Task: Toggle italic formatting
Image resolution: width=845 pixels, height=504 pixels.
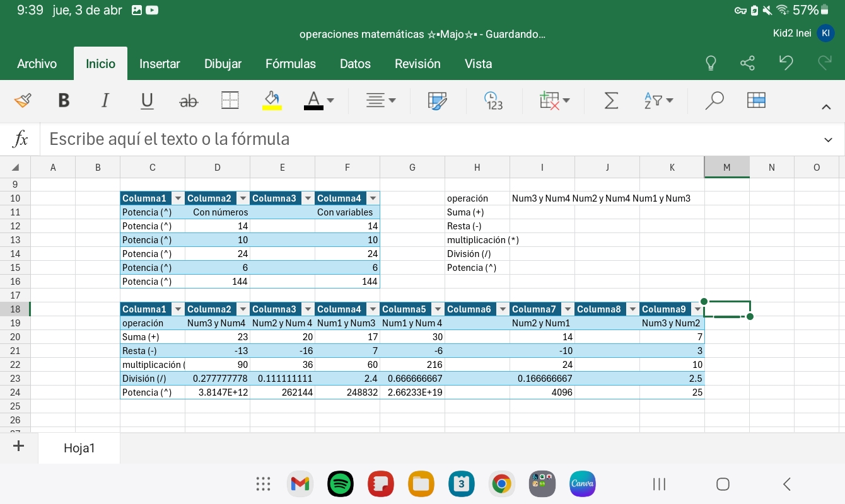Action: [105, 100]
